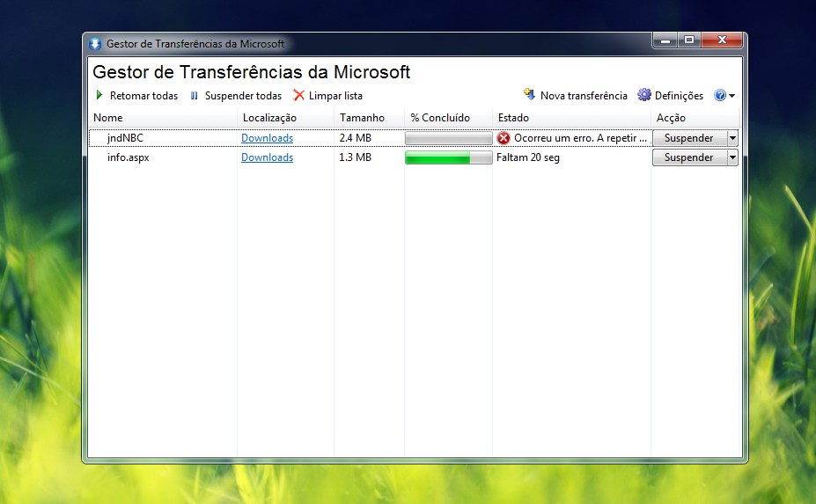
Task: Click the Nova transferência label
Action: pos(584,96)
